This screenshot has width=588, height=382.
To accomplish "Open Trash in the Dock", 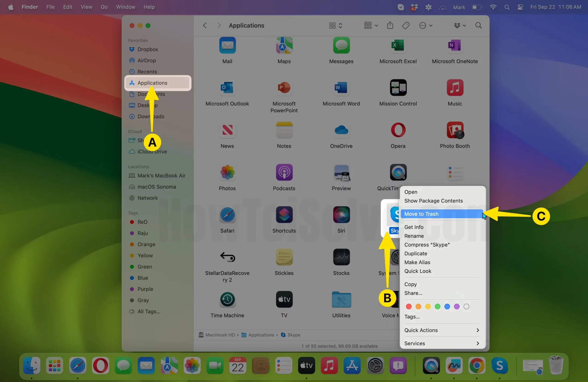I will tap(556, 365).
